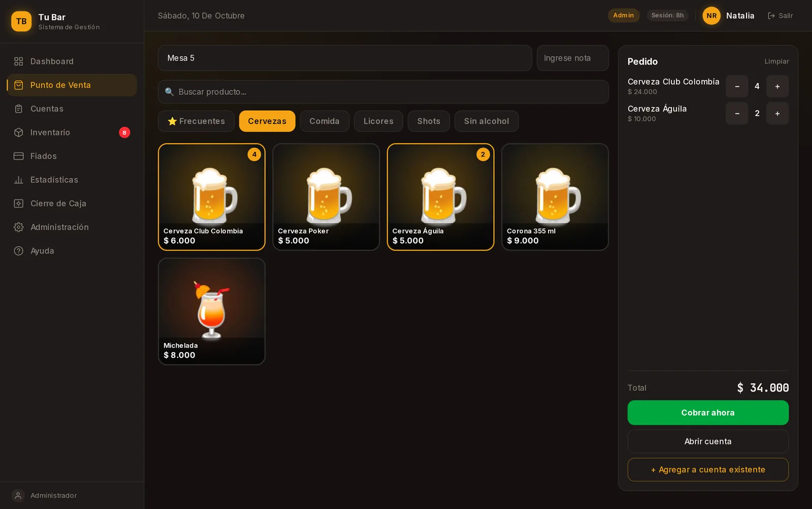Click the Inventario box icon
Screen dimensions: 812x509
click(19, 132)
